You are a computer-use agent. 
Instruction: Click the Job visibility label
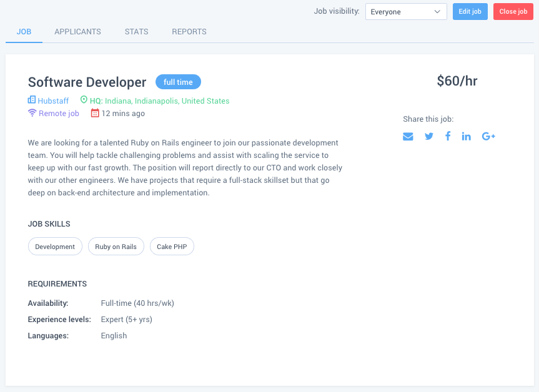[x=337, y=11]
